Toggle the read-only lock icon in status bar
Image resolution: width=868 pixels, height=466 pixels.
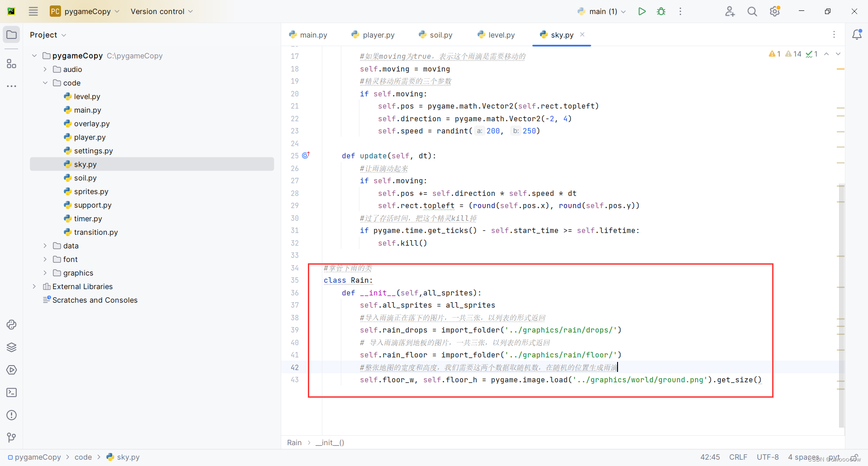tap(855, 457)
